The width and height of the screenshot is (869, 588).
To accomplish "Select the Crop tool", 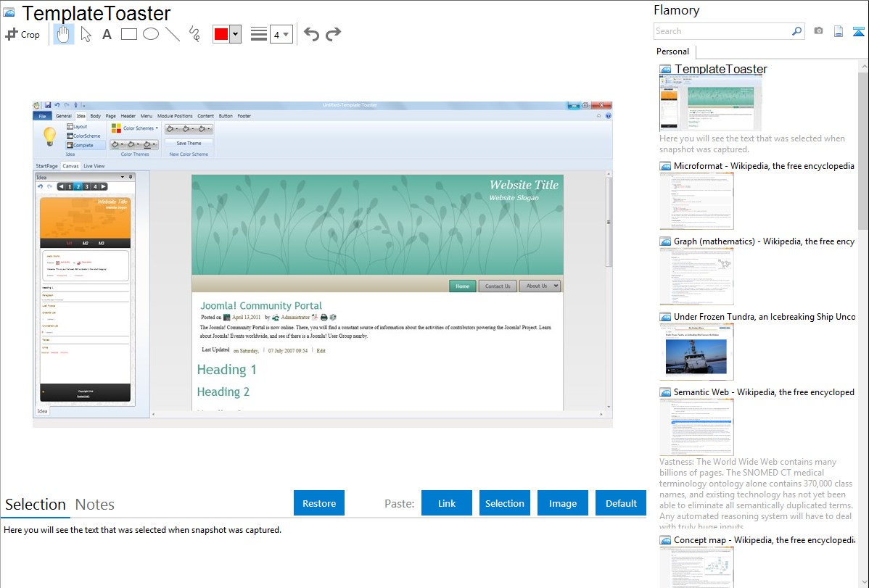I will (x=22, y=34).
